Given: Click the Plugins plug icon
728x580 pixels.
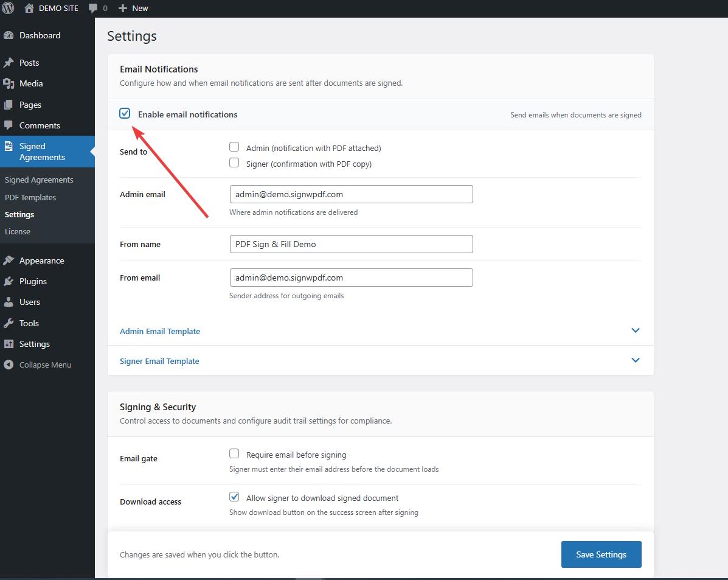Looking at the screenshot, I should [9, 281].
